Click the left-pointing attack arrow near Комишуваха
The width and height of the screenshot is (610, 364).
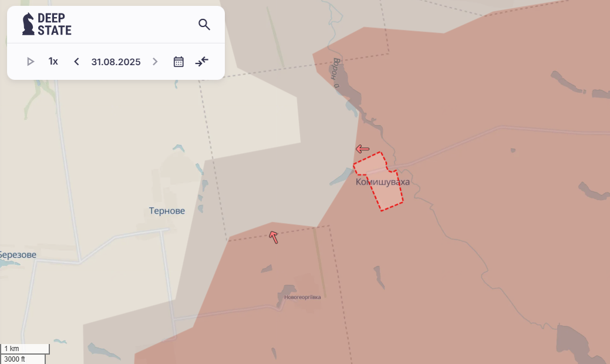(363, 149)
